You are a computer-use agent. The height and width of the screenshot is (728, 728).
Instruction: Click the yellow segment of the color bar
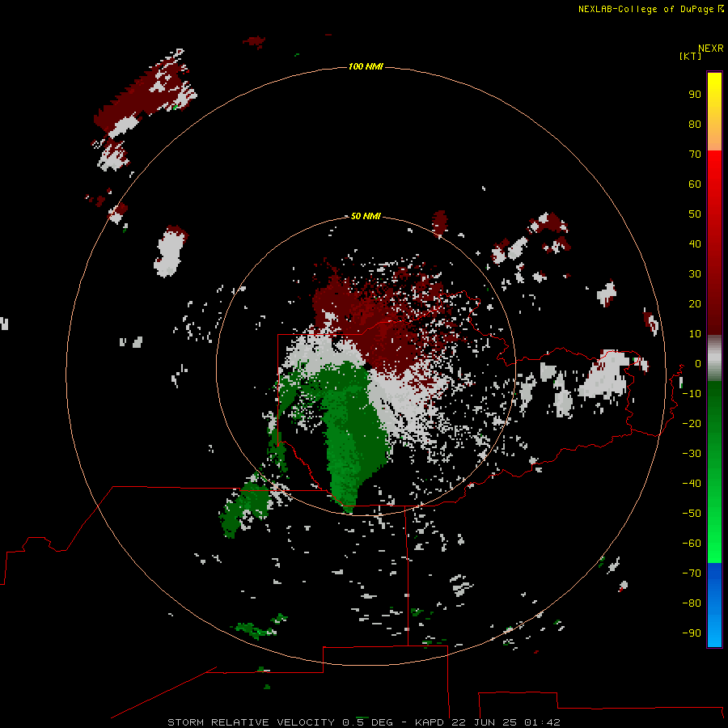tap(714, 112)
